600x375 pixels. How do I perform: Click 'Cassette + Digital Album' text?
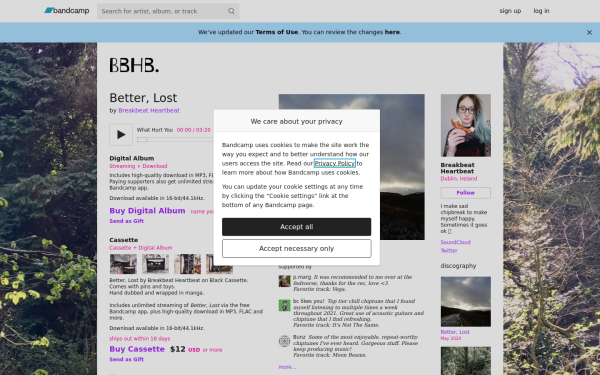(x=141, y=248)
